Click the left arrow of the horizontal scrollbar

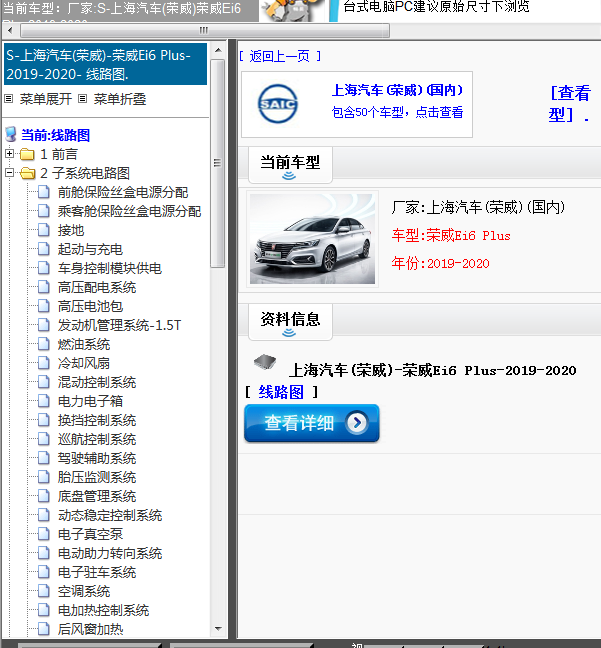click(10, 30)
